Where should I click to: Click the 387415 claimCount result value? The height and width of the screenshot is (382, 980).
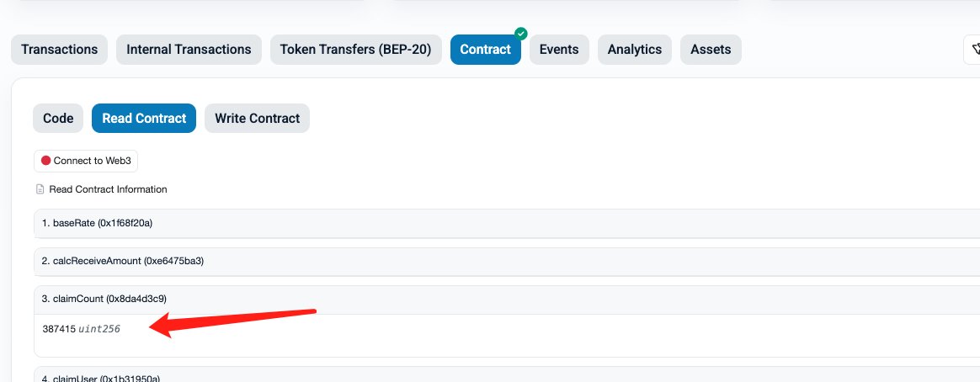[59, 328]
